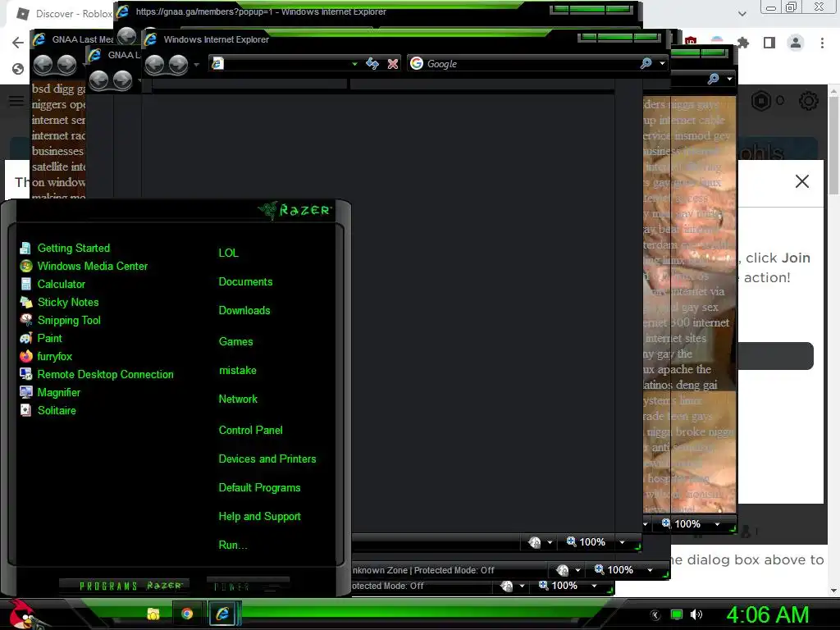Screen dimensions: 840x630
Task: Open Control Panel
Action: (250, 430)
